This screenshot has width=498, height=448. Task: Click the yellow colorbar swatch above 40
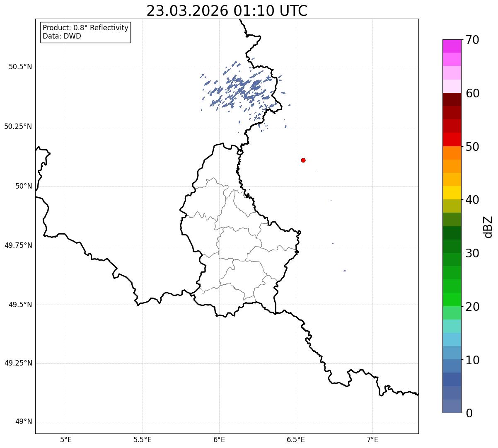pos(452,193)
